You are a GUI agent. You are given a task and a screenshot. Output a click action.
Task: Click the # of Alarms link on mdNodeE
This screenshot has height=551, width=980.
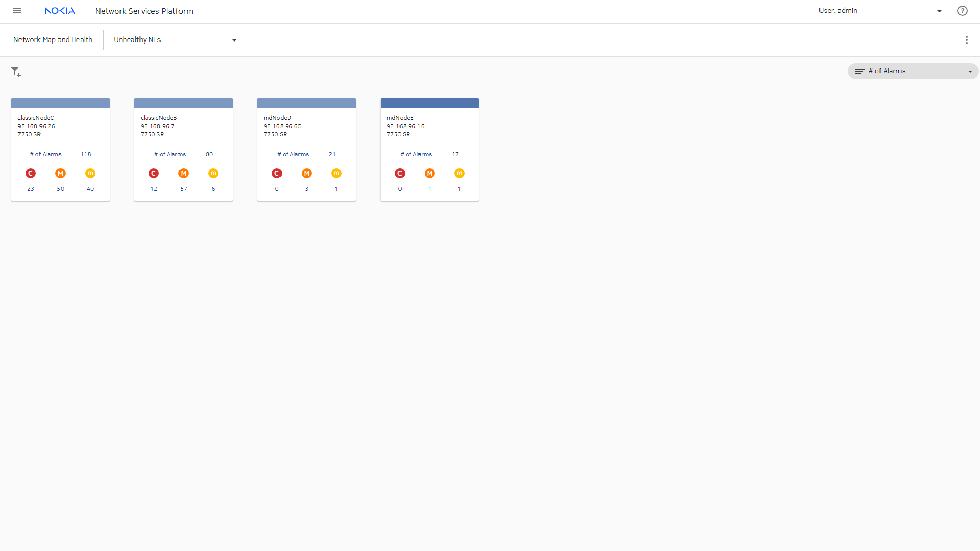[416, 154]
